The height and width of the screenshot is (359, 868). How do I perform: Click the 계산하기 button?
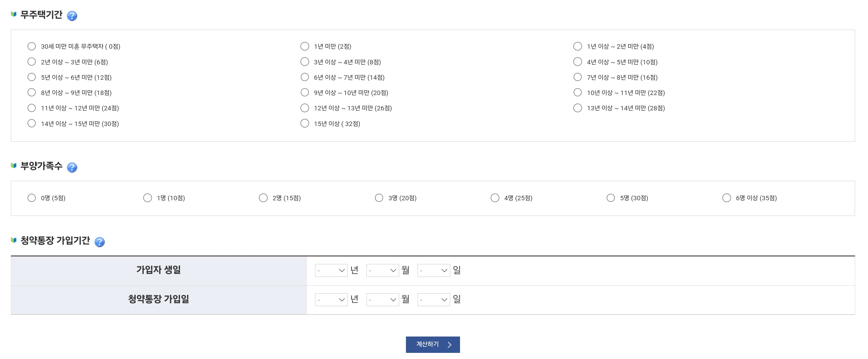433,345
